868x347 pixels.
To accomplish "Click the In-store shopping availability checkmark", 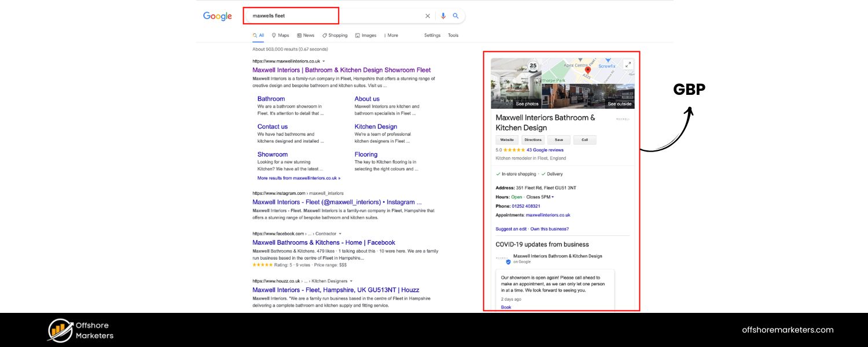I will [x=498, y=173].
